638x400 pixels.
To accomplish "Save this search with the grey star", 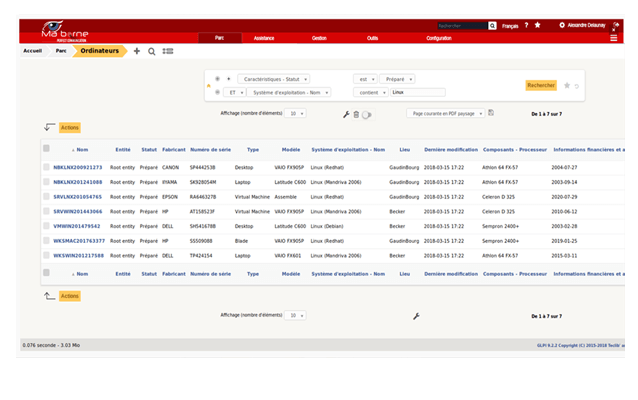I will (x=567, y=85).
